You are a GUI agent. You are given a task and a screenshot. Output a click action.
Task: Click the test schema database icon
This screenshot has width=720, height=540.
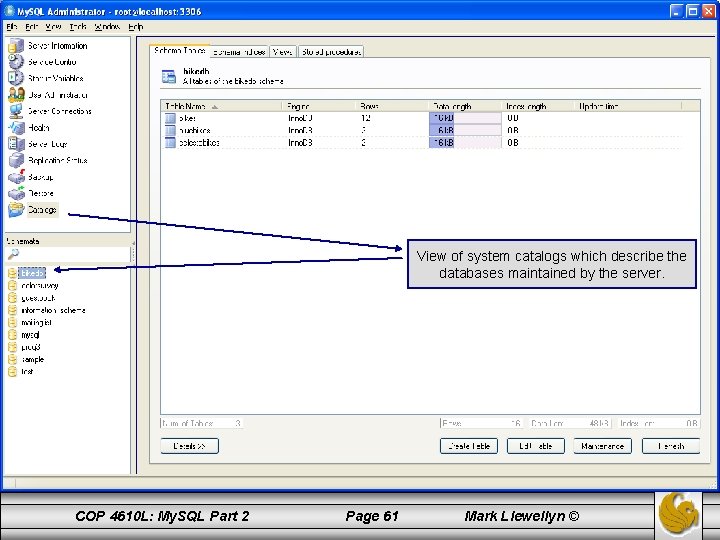pos(12,371)
